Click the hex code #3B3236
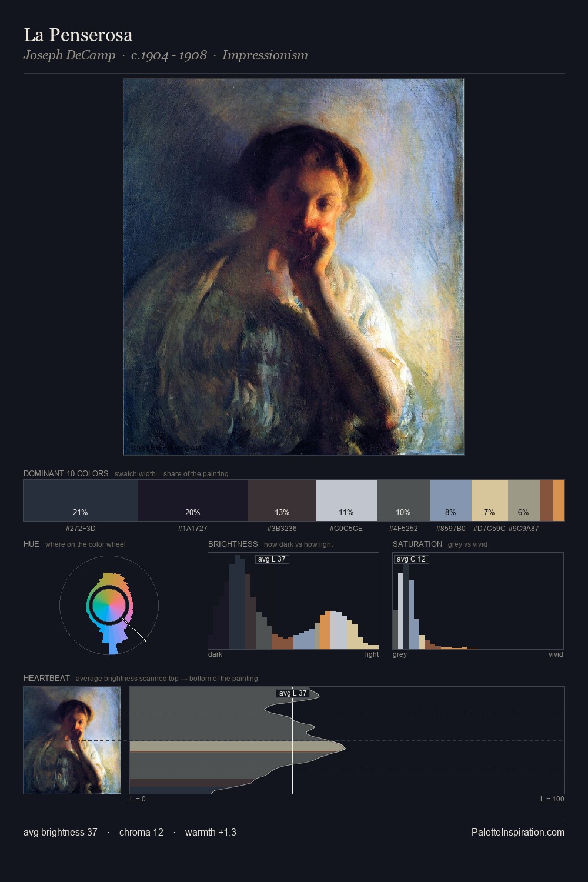The width and height of the screenshot is (588, 882). (x=282, y=529)
